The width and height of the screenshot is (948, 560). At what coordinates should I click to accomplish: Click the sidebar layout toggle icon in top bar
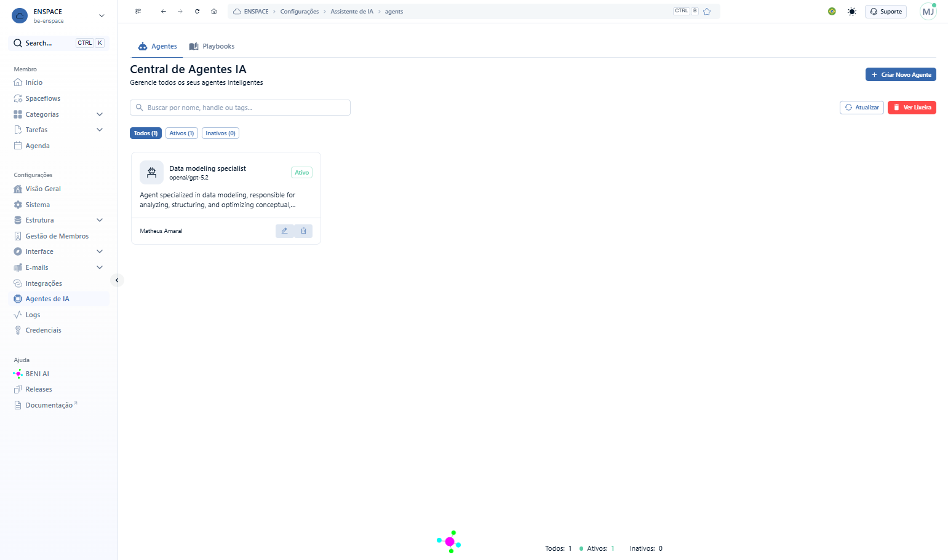point(138,12)
